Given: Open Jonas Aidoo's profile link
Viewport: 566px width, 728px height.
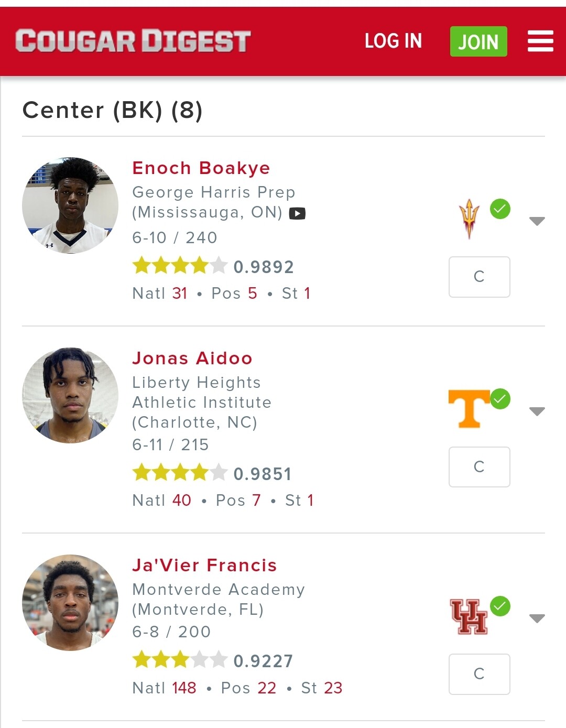Looking at the screenshot, I should (x=192, y=358).
